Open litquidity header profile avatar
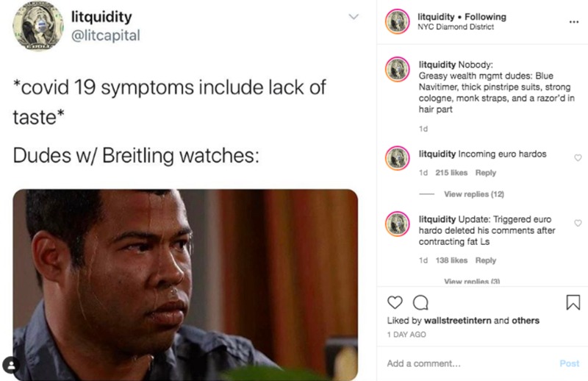The height and width of the screenshot is (381, 588). pos(398,21)
